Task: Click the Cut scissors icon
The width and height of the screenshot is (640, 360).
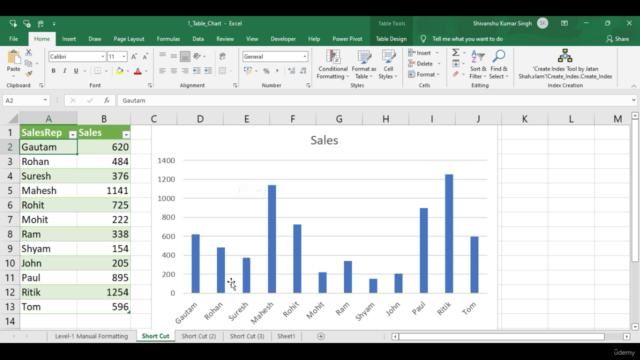Action: 28,53
